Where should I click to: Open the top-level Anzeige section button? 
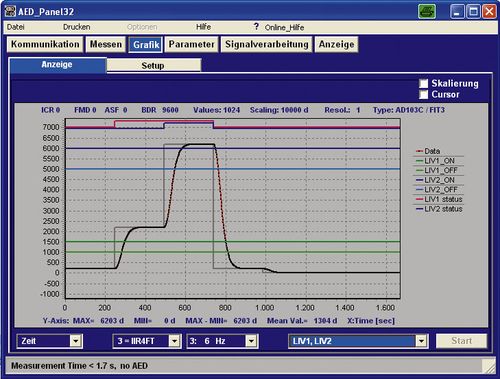[336, 44]
